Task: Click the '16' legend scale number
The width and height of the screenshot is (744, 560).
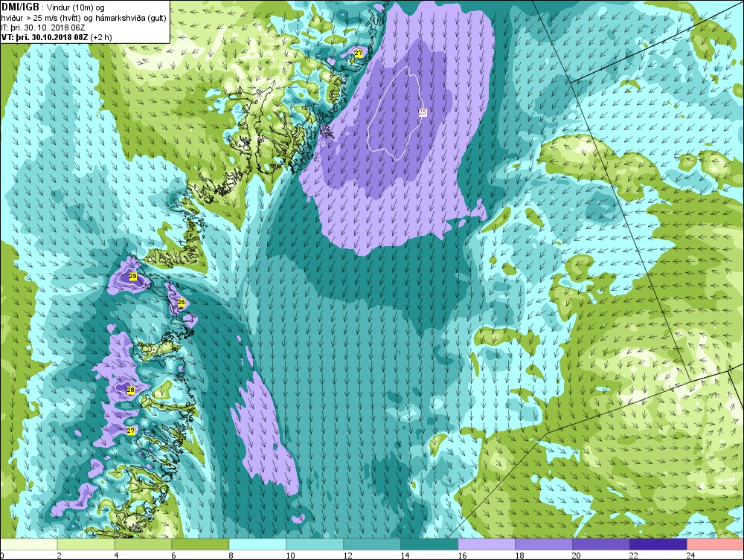Action: click(x=462, y=556)
